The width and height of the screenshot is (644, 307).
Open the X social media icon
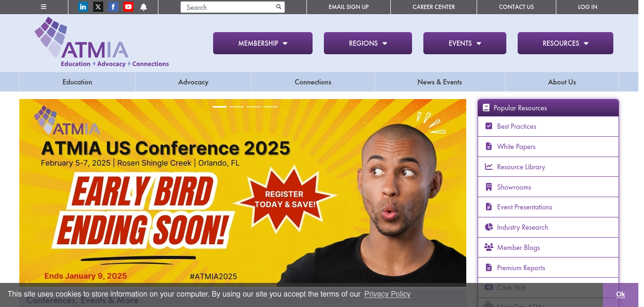[98, 7]
